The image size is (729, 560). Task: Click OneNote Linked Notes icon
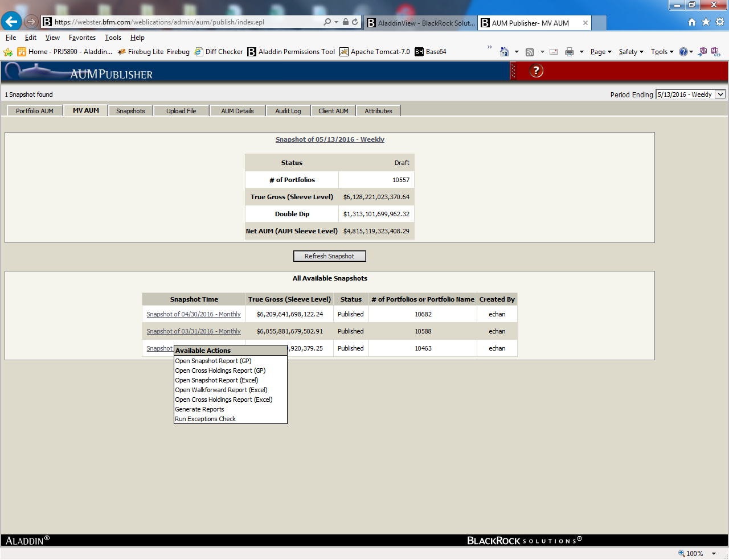click(x=715, y=51)
